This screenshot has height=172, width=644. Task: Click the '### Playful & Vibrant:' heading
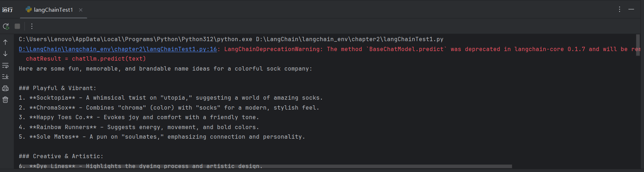pos(58,88)
